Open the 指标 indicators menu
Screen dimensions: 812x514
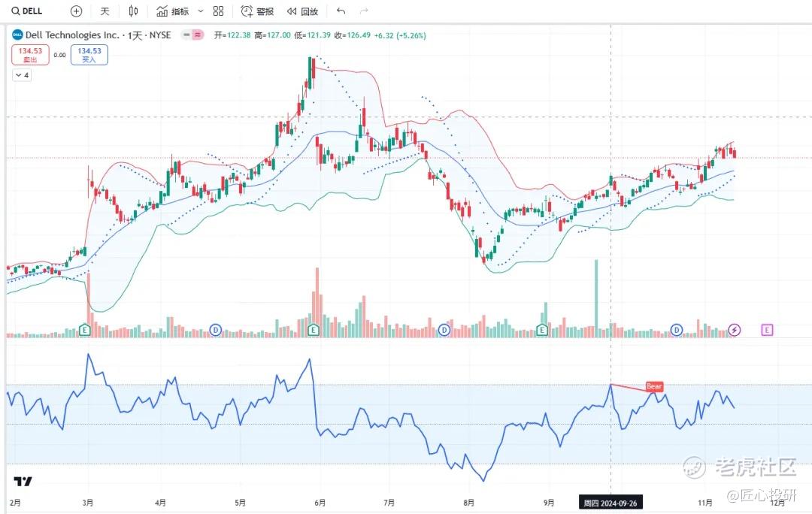coord(173,11)
